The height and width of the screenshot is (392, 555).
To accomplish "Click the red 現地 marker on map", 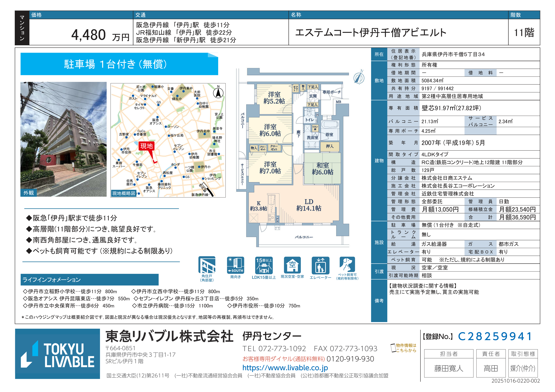I will [147, 146].
